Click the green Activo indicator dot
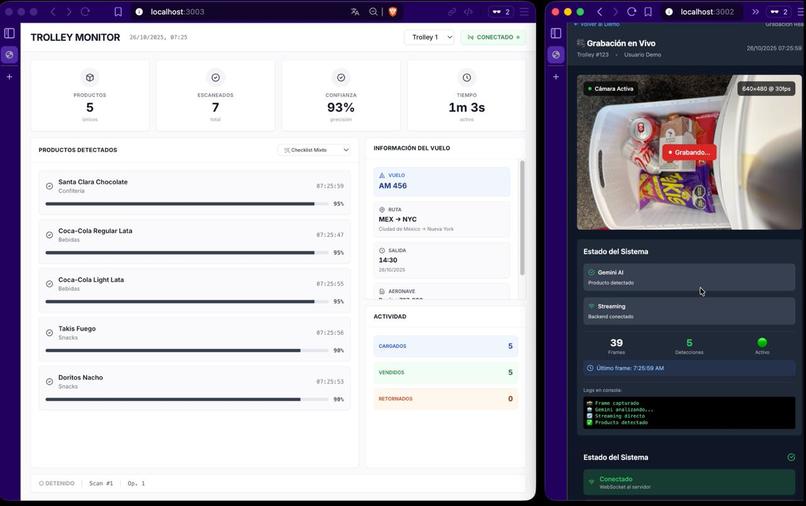Viewport: 806px width, 506px height. coord(762,342)
